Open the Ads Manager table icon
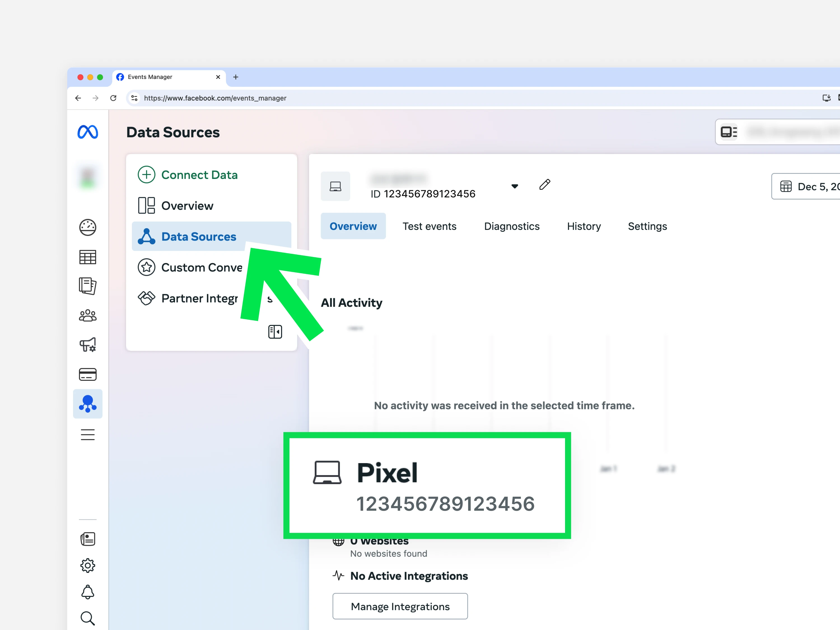This screenshot has height=630, width=840. (x=88, y=257)
